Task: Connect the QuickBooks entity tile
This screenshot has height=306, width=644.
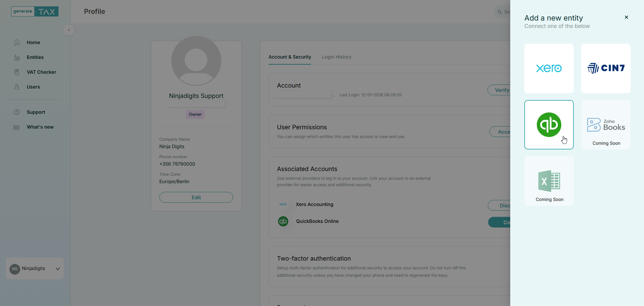Action: 549,125
